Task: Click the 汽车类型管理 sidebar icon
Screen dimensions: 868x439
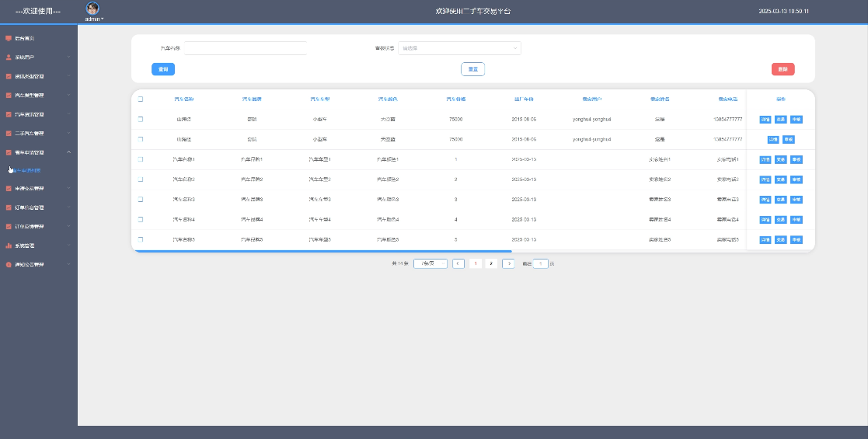Action: [x=9, y=96]
